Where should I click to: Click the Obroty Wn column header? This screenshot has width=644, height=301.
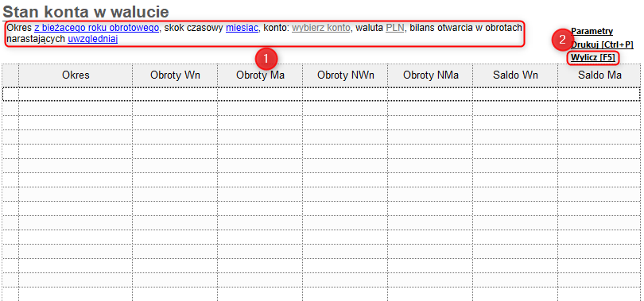[x=175, y=75]
